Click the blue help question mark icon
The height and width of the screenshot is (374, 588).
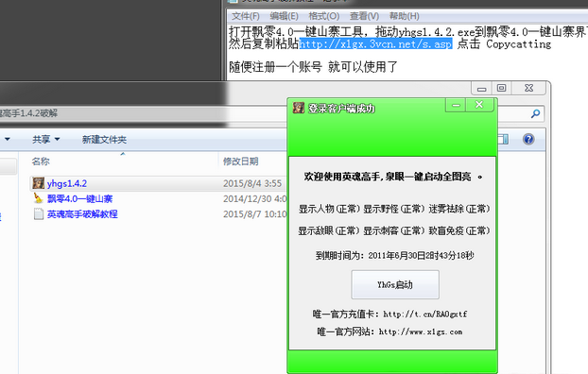pos(528,140)
